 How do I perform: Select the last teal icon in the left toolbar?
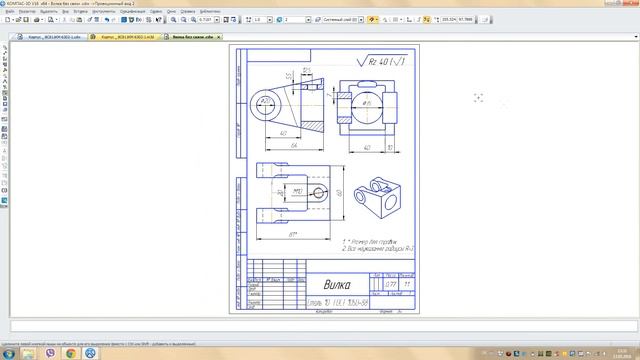point(4,200)
